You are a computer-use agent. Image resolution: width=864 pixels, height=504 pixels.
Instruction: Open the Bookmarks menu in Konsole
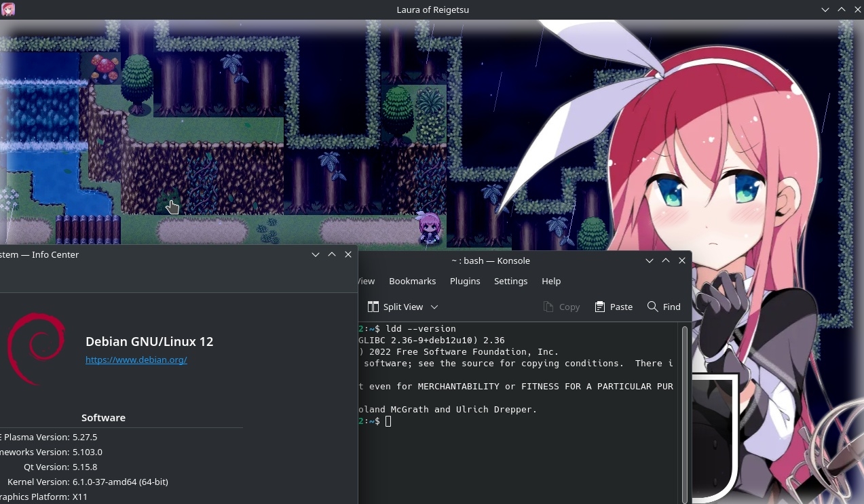click(x=412, y=281)
